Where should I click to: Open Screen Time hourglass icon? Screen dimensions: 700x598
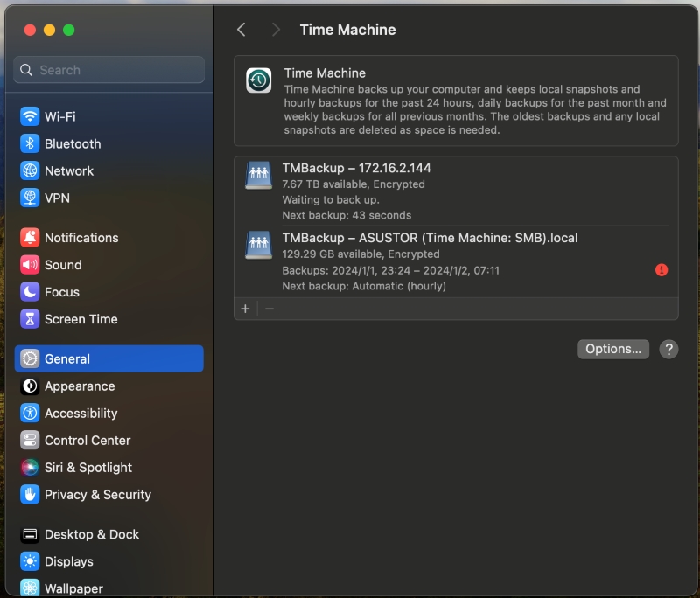click(x=30, y=319)
